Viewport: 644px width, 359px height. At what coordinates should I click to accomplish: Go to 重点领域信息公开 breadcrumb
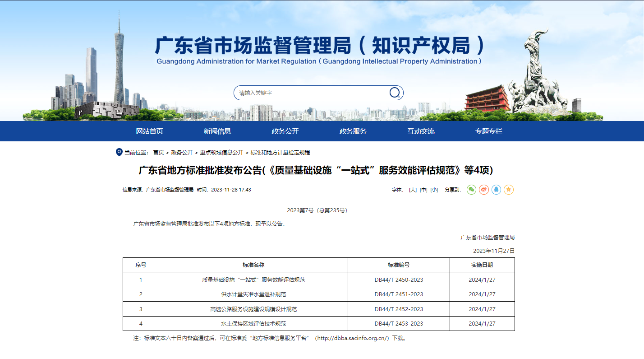(221, 153)
